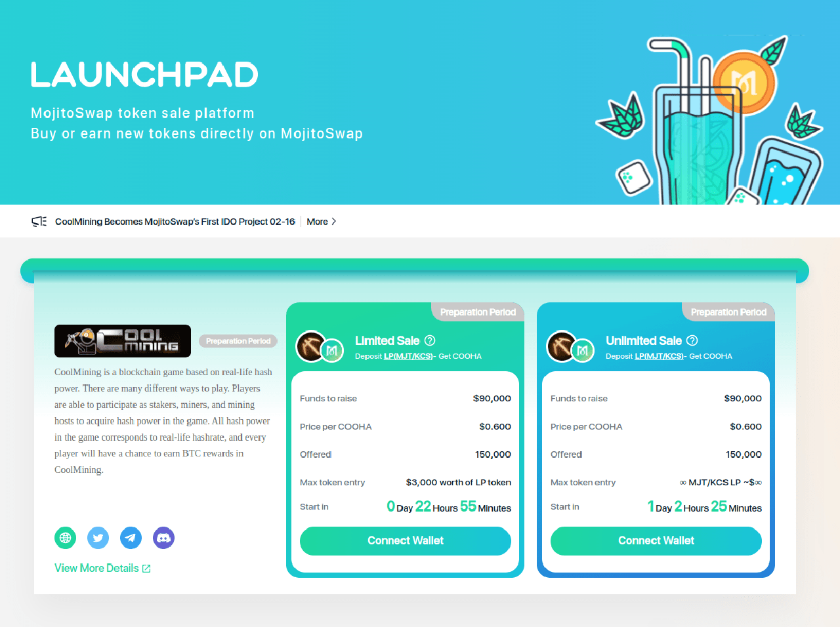Click the chevron arrow after More

click(334, 222)
